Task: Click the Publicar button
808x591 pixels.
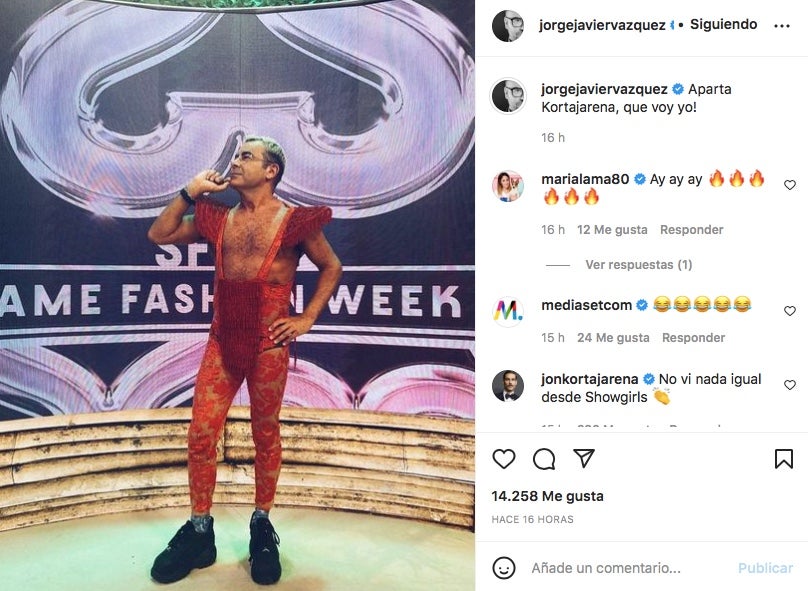Action: tap(765, 568)
